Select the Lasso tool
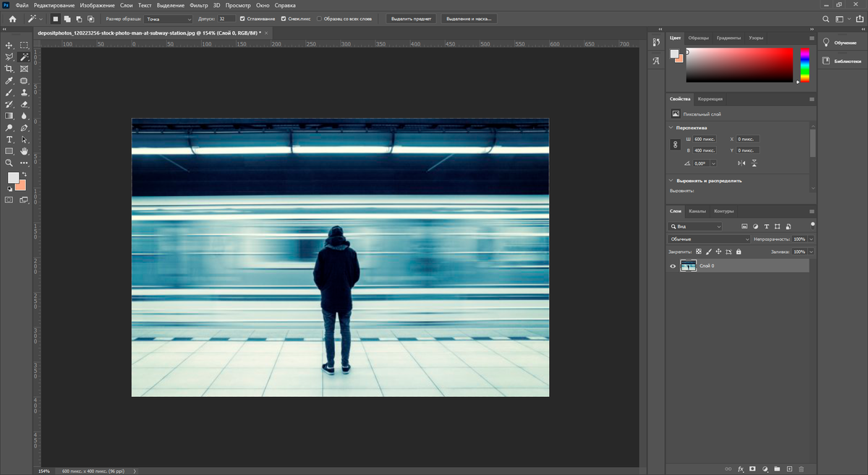The height and width of the screenshot is (475, 868). pos(9,56)
